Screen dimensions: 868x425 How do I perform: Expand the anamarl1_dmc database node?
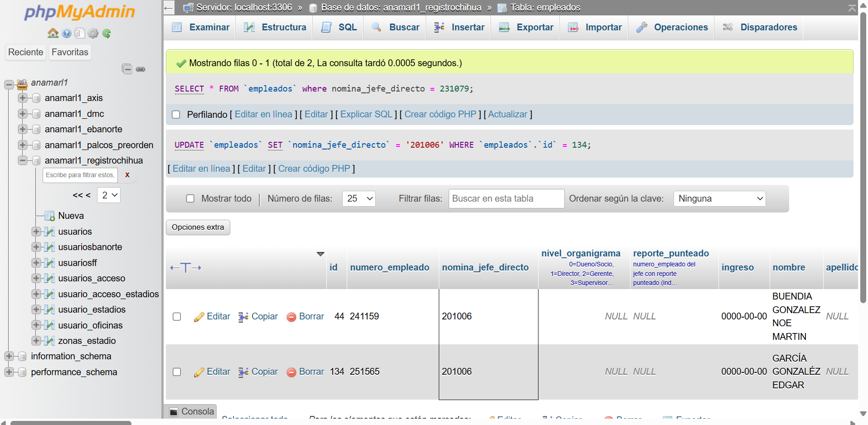(22, 114)
